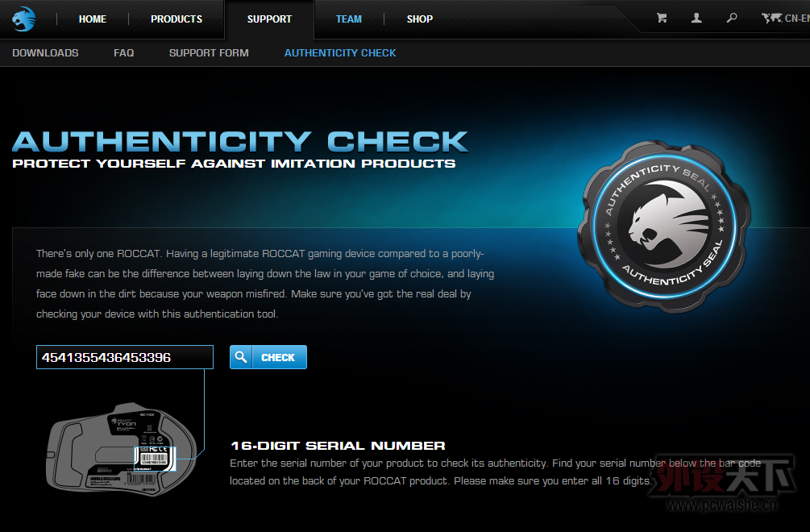Go to the SHOP menu item
This screenshot has width=810, height=532.
419,19
